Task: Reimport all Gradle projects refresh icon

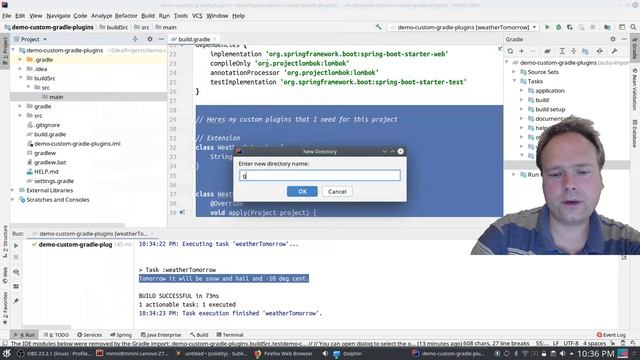Action: 510,51
